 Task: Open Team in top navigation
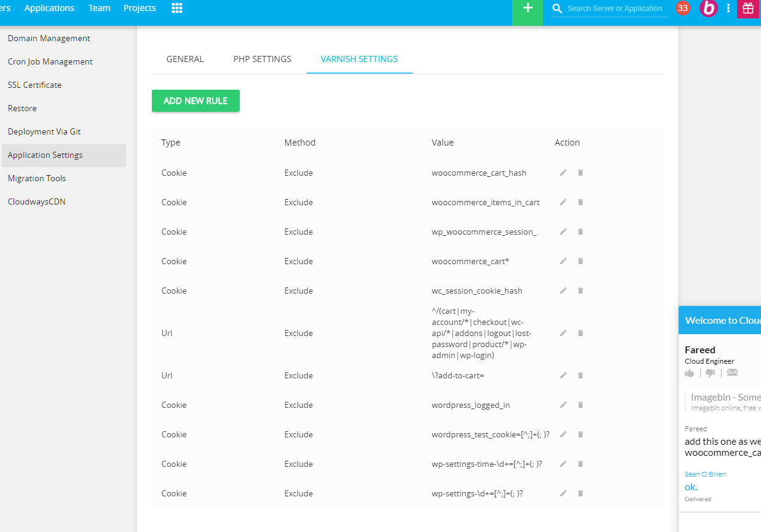(x=100, y=8)
